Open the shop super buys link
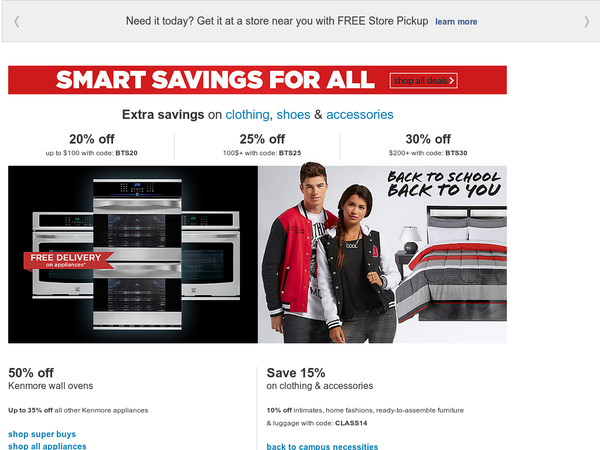Viewport: 600px width, 450px height. pos(42,434)
